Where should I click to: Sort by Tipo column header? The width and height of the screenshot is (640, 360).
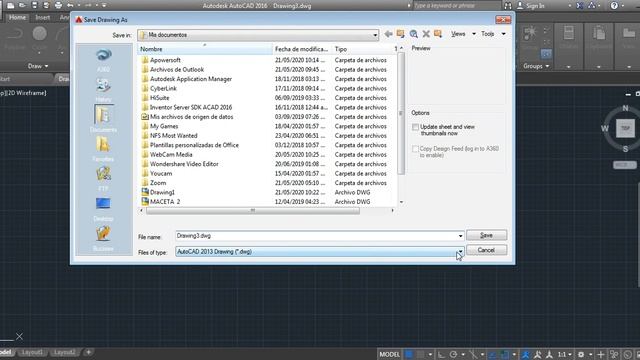(x=362, y=49)
